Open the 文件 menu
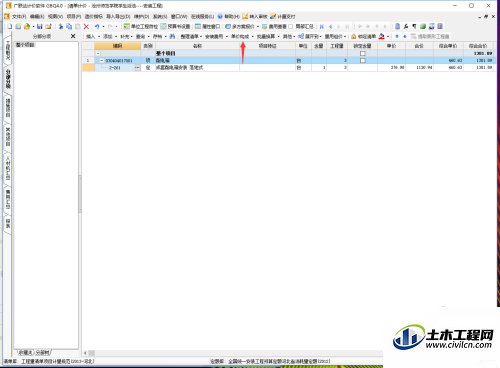The width and height of the screenshot is (500, 368). 19,16
